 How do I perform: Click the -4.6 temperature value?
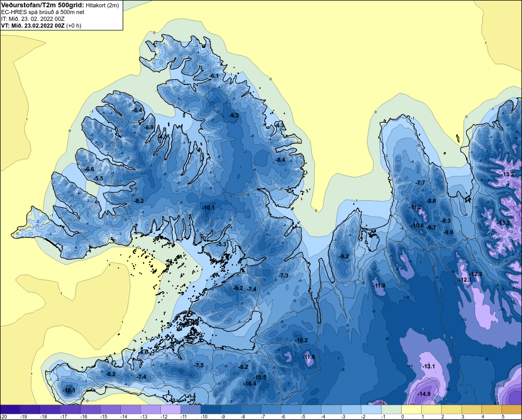(x=144, y=352)
